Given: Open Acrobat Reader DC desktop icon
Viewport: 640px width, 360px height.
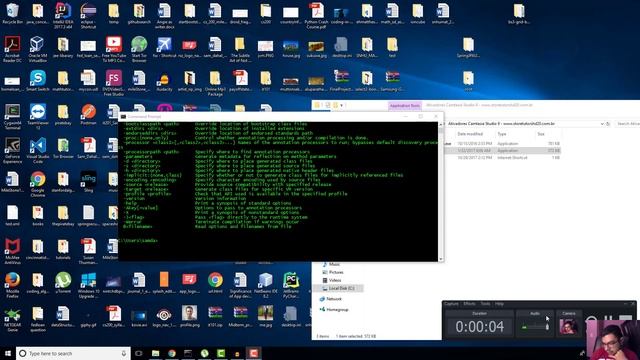Looking at the screenshot, I should pos(12,49).
